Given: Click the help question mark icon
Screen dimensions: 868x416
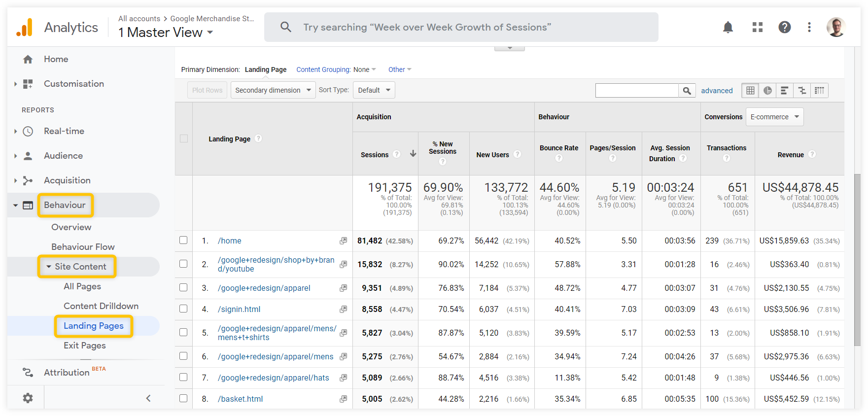Looking at the screenshot, I should (x=784, y=27).
